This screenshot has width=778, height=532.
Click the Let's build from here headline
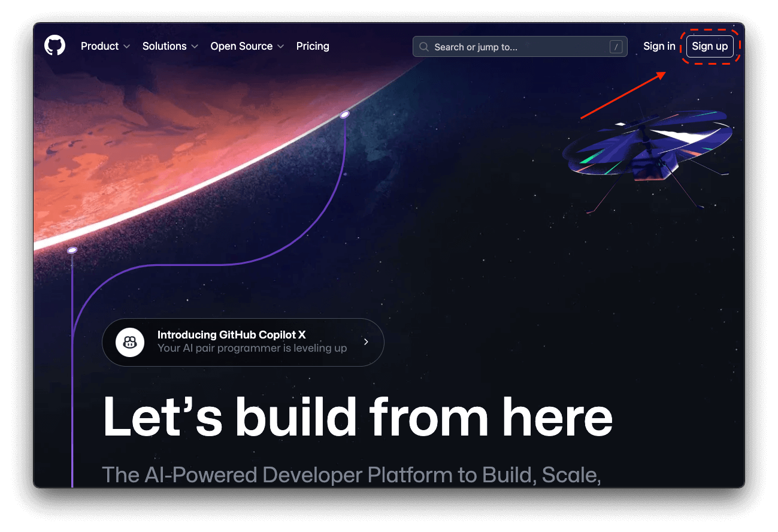(358, 416)
